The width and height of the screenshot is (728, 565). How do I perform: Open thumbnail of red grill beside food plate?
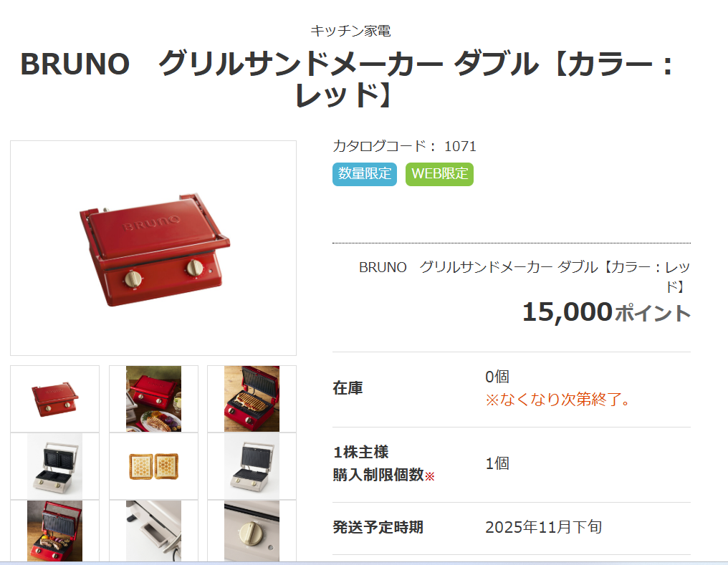(x=153, y=399)
